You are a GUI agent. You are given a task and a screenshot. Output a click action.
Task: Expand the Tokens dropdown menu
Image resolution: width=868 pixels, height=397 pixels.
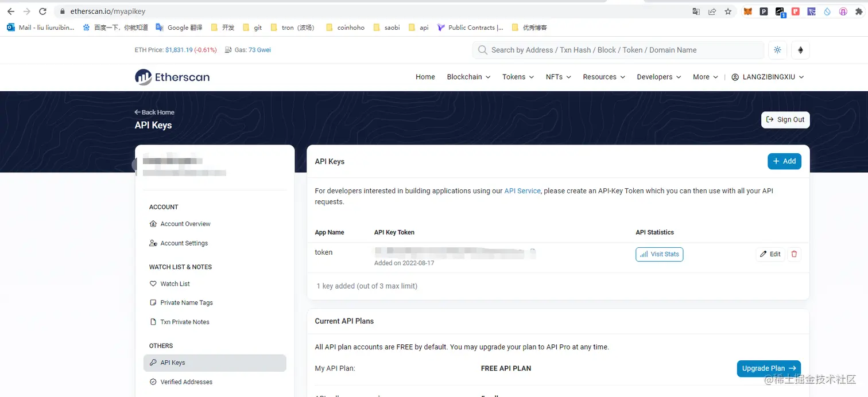point(518,77)
